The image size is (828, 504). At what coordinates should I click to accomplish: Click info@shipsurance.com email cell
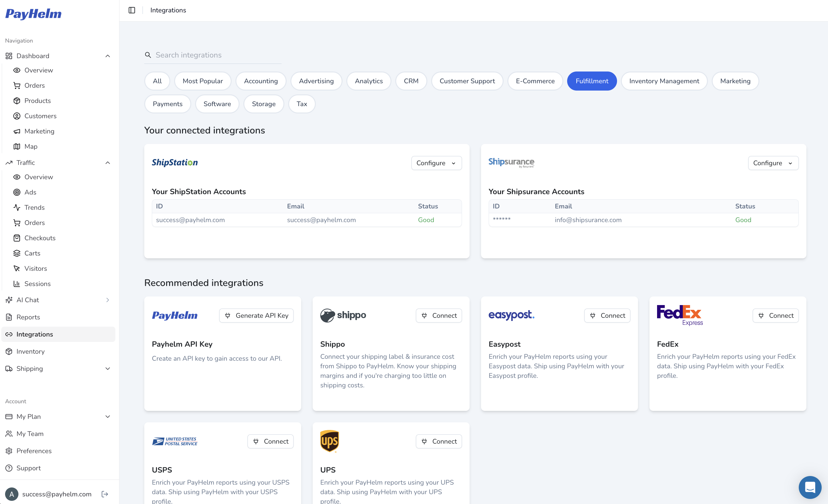[x=588, y=220]
